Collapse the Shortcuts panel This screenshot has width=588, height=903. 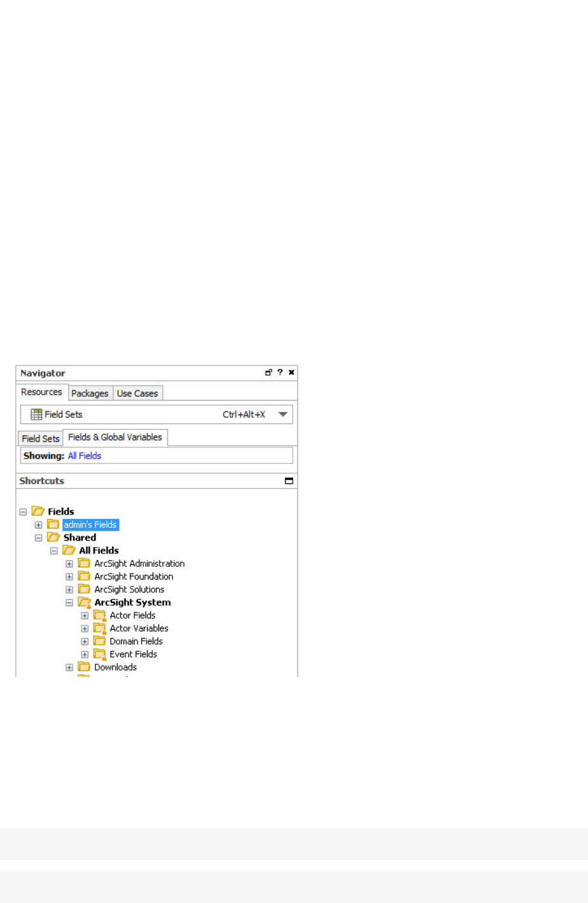coord(289,481)
